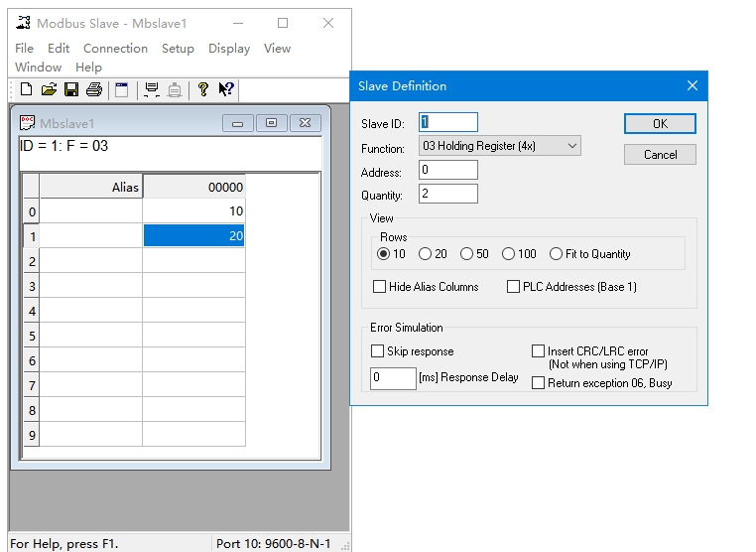Image resolution: width=756 pixels, height=552 pixels.
Task: Click the Open file folder icon
Action: click(49, 90)
